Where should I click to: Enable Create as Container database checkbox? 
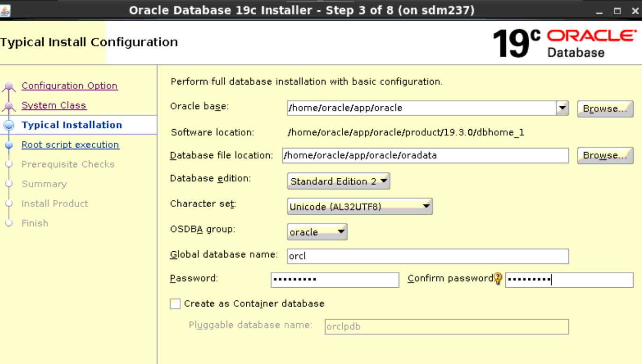[175, 304]
